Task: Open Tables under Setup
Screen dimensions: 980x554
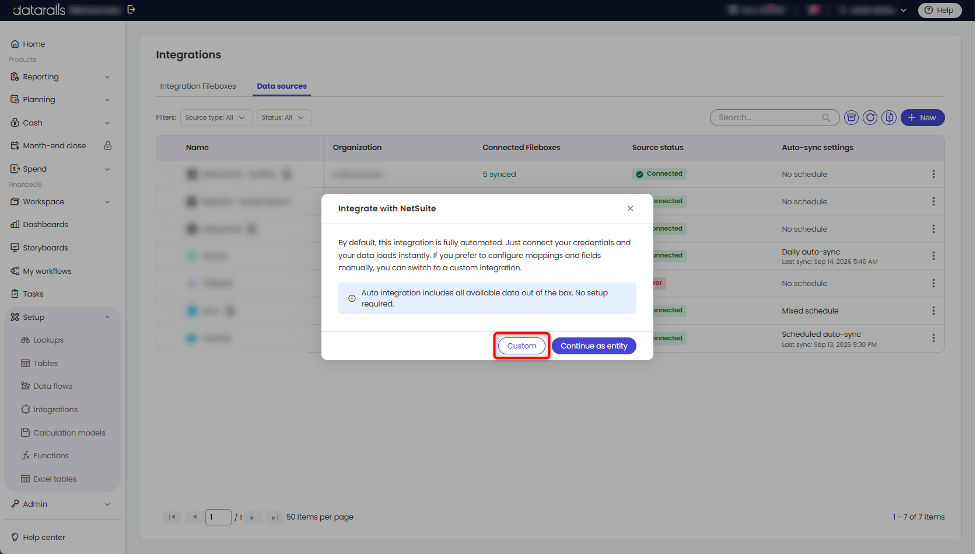Action: pos(45,363)
